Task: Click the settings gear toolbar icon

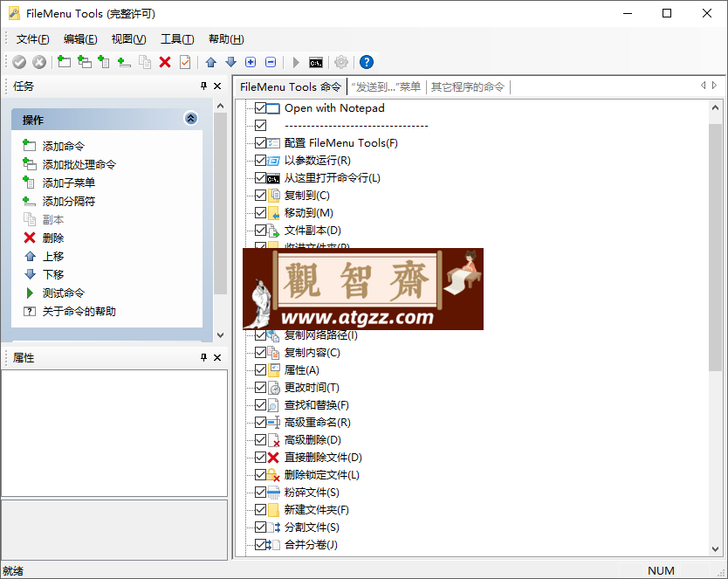Action: click(341, 62)
